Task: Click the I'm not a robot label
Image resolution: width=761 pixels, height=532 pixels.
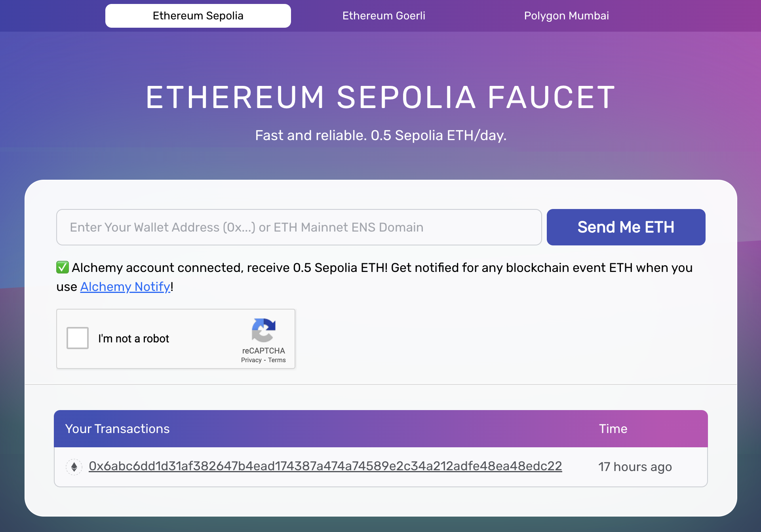Action: click(133, 338)
